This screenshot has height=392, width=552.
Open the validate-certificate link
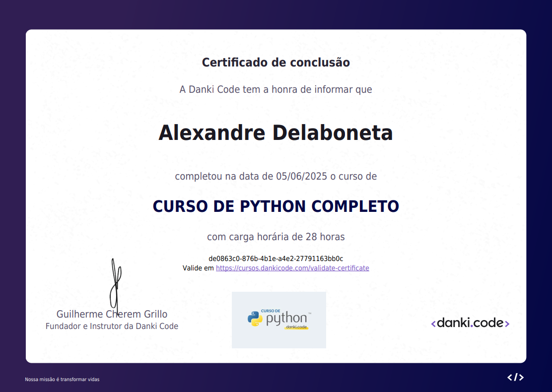point(292,268)
